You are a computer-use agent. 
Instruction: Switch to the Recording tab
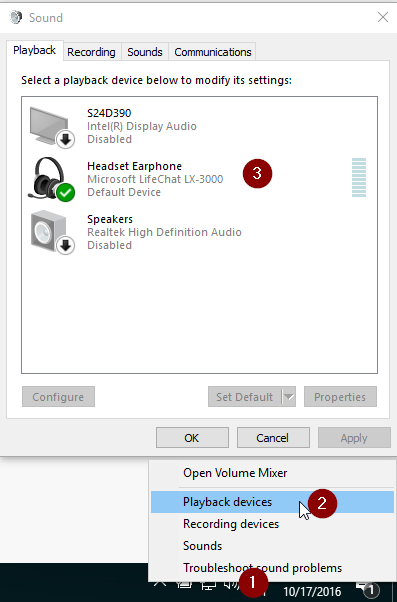pyautogui.click(x=91, y=52)
